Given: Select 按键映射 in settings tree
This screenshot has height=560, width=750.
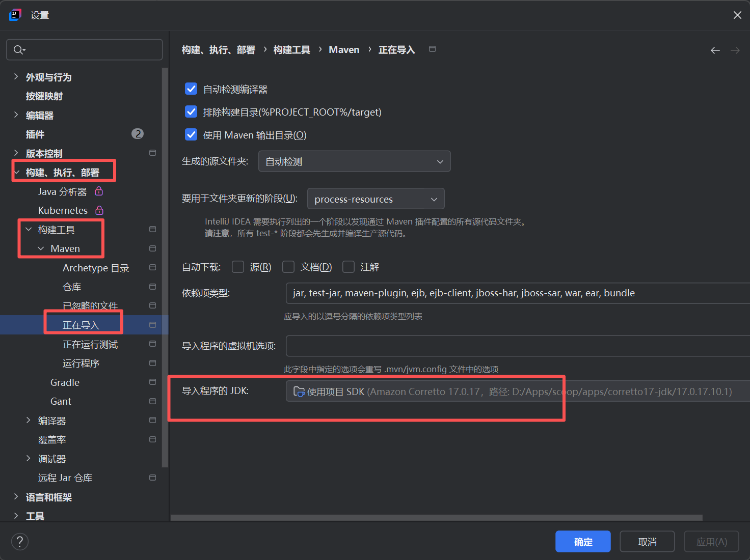Looking at the screenshot, I should pos(44,96).
